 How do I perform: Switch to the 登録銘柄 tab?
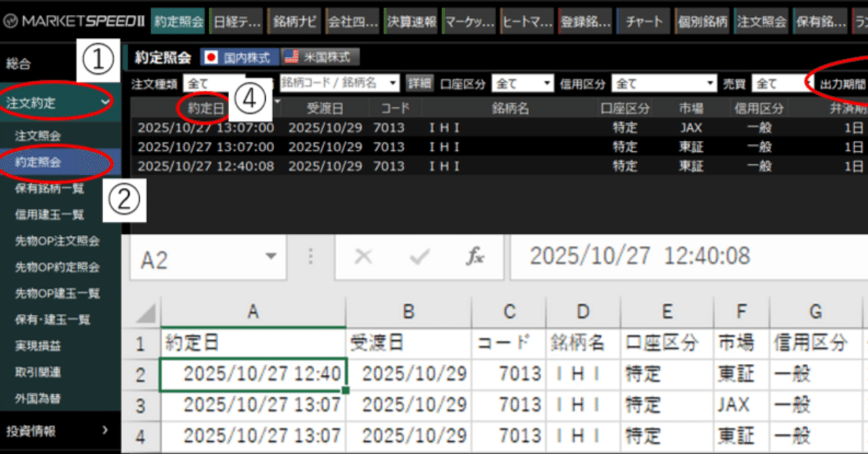[586, 21]
